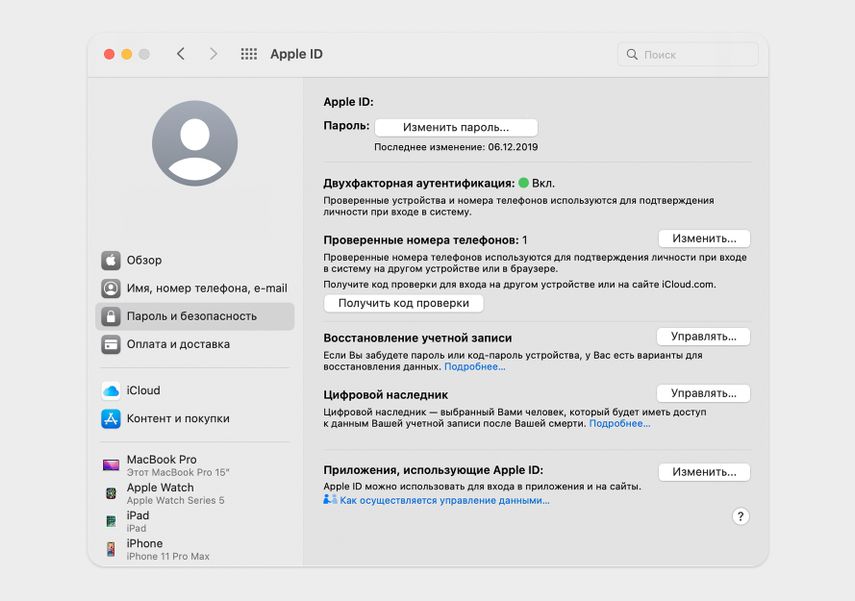Click Приложения, использующие Apple ID heading
The width and height of the screenshot is (855, 601).
pyautogui.click(x=433, y=470)
